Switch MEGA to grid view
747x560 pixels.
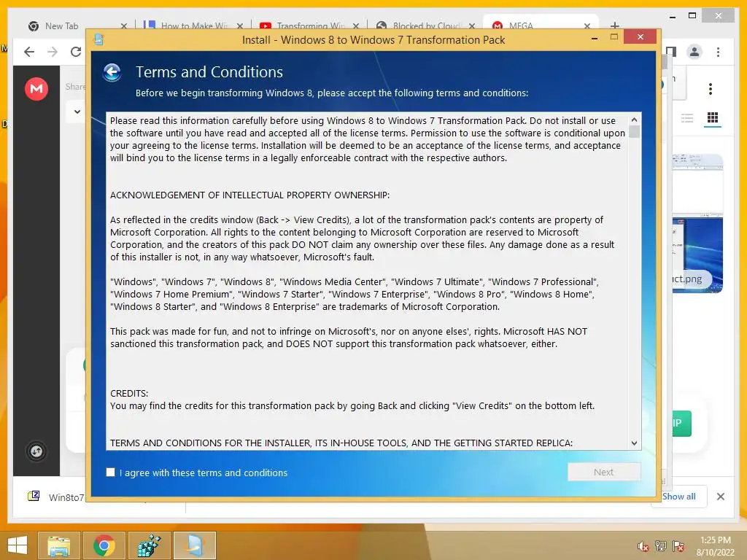pyautogui.click(x=712, y=117)
